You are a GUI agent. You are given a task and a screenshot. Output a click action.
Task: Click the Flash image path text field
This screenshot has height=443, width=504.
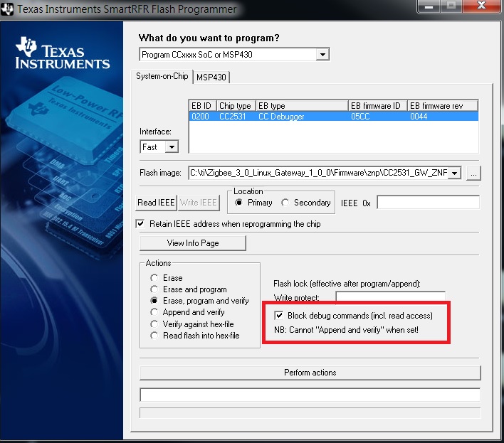(318, 173)
